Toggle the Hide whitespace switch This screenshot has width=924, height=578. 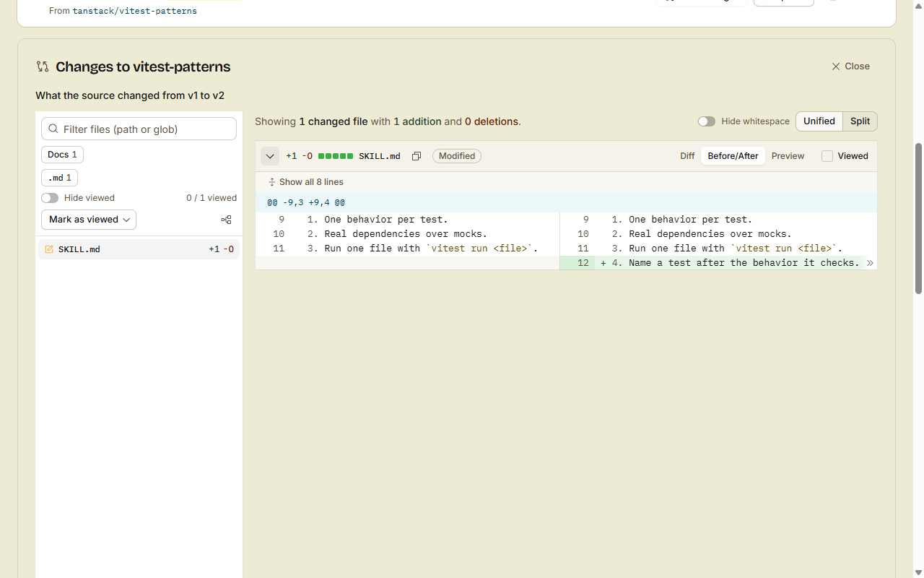(x=707, y=121)
